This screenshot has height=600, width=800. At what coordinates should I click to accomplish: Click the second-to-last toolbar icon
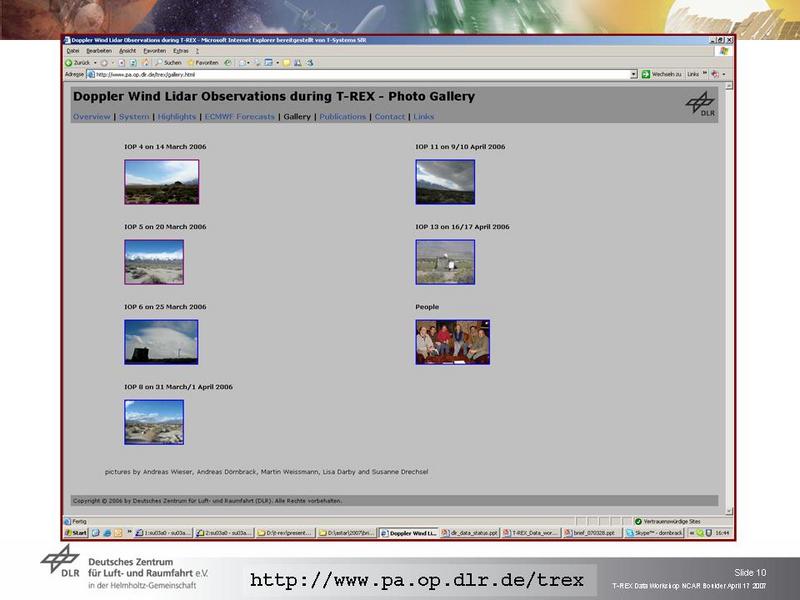tap(297, 63)
